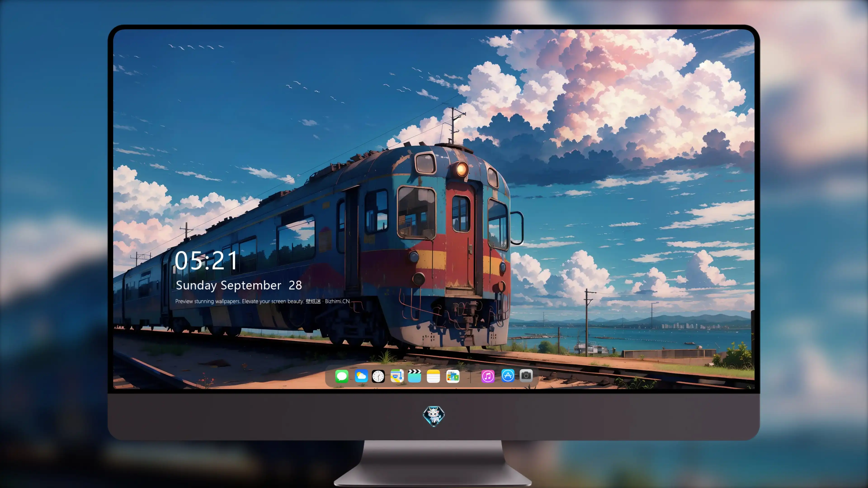Launch the App Store from the dock
868x488 pixels.
[x=508, y=375]
